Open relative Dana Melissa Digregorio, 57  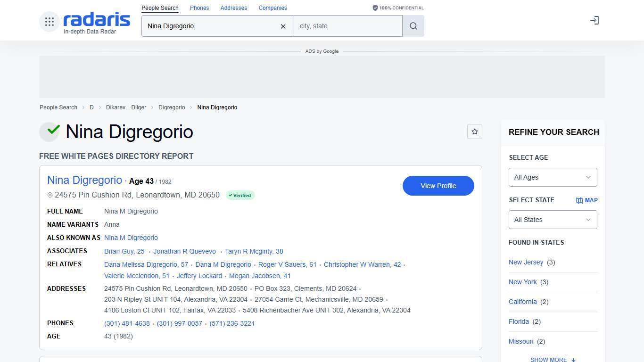click(146, 264)
